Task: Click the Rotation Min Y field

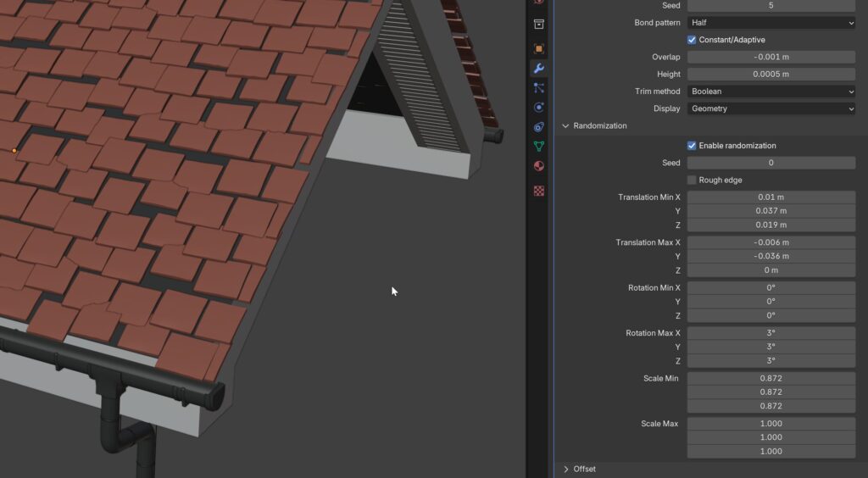Action: [771, 302]
